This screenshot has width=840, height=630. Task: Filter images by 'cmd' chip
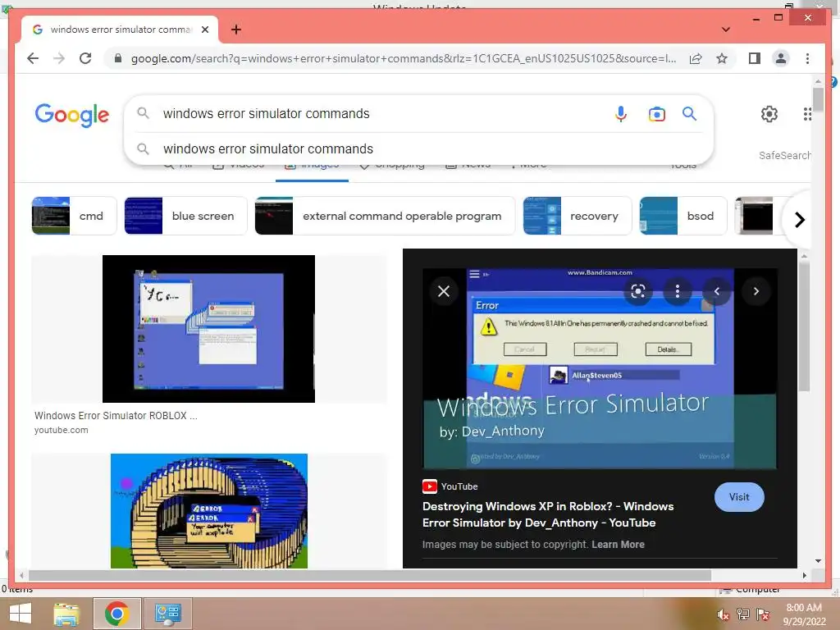(x=74, y=216)
